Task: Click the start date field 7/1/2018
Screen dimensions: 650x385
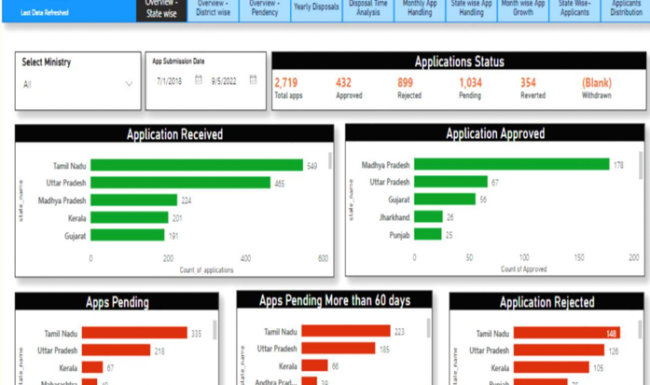Action: pyautogui.click(x=170, y=81)
